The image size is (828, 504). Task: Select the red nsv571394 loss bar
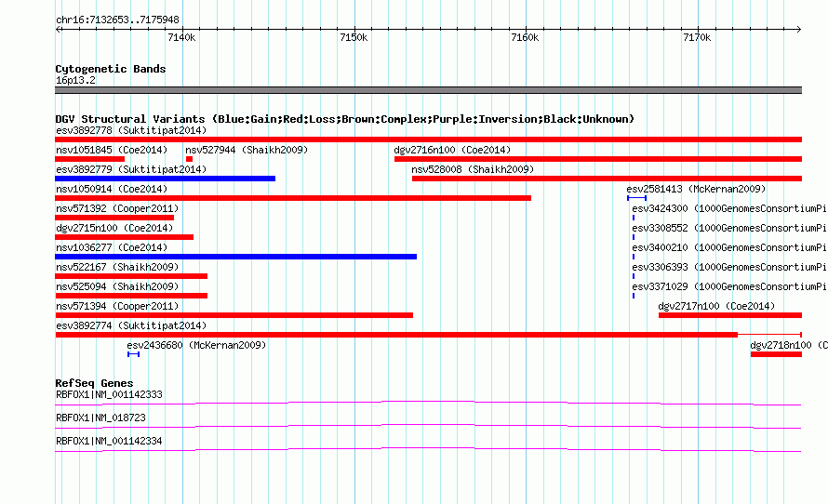pyautogui.click(x=234, y=315)
